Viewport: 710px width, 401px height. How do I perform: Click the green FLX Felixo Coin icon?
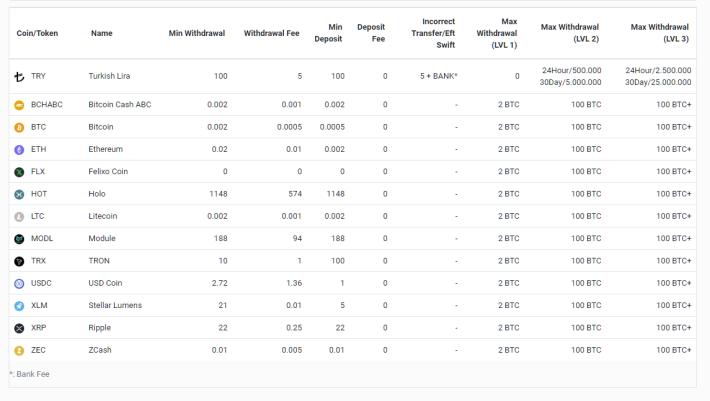[19, 172]
